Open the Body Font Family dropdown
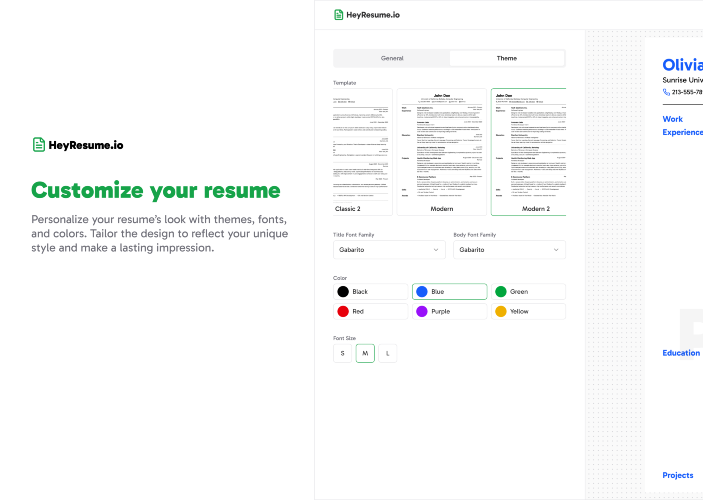This screenshot has height=500, width=703. (x=509, y=250)
